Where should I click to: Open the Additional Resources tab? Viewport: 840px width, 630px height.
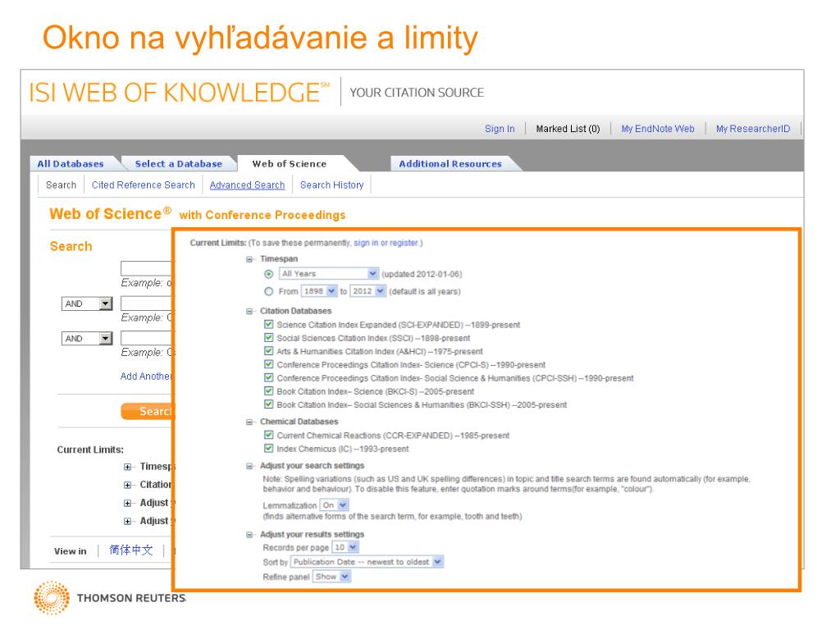450,164
